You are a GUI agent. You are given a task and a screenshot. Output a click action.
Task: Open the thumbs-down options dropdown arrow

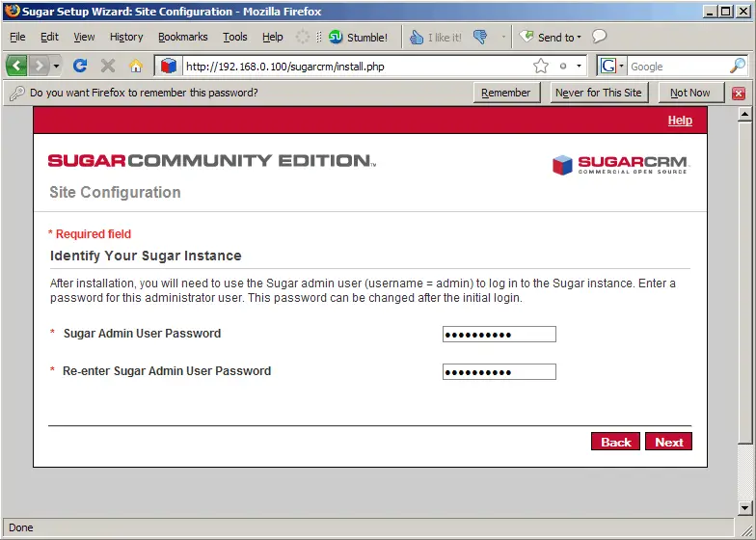[503, 37]
